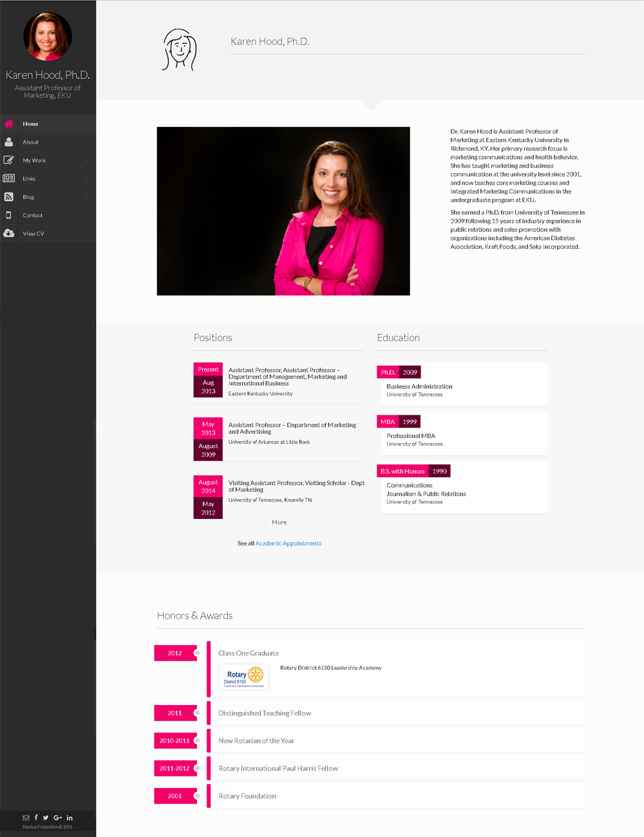This screenshot has height=837, width=644.
Task: Expand the My Work submenu plus sign
Action: point(86,161)
